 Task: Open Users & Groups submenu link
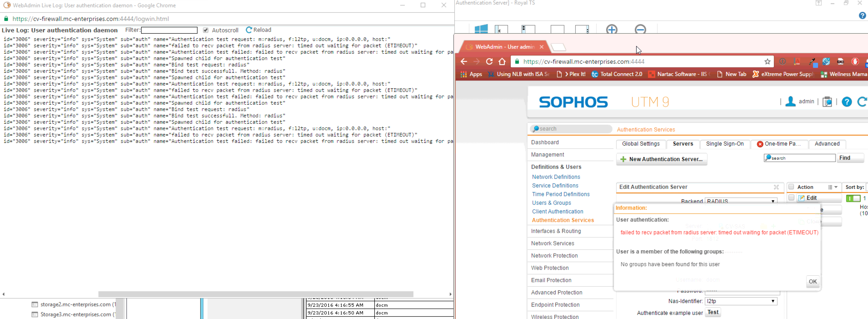551,203
